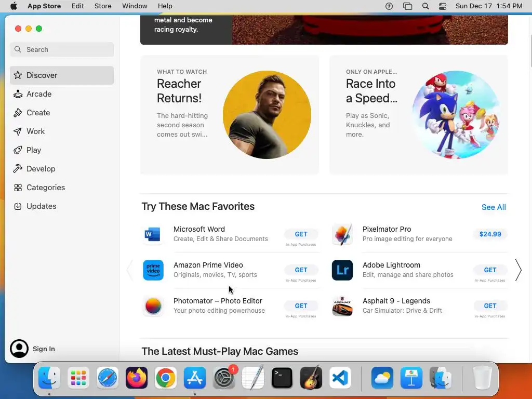The width and height of the screenshot is (532, 399).
Task: Click the Sign In account avatar icon
Action: 19,349
